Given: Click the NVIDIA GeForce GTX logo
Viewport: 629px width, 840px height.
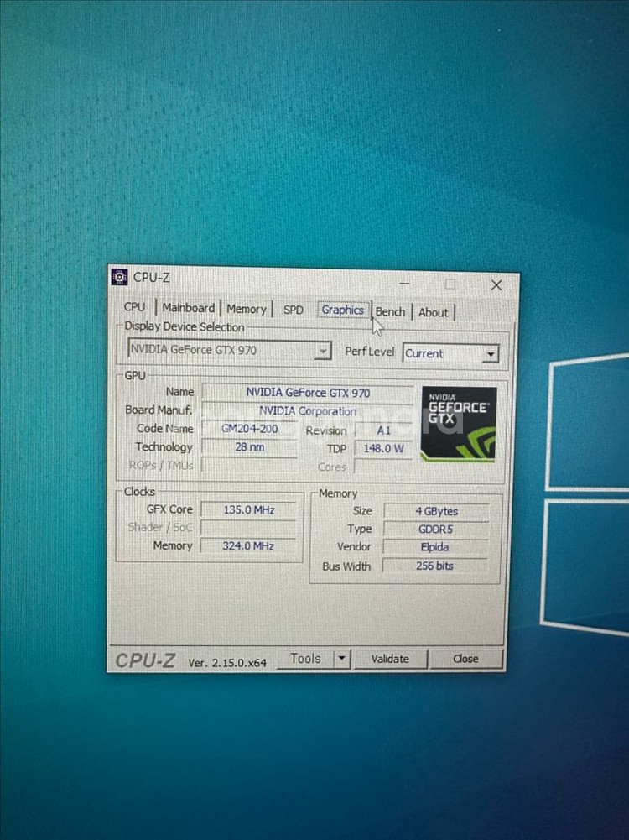Looking at the screenshot, I should [x=459, y=424].
